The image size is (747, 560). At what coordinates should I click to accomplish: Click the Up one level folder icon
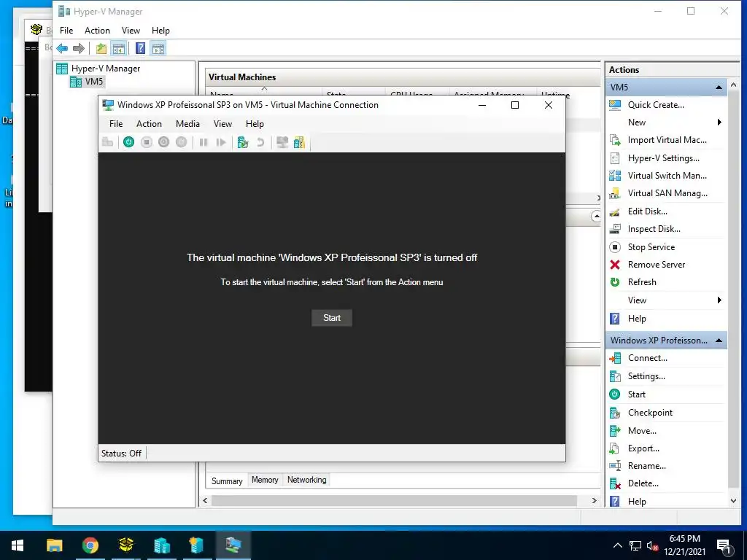[x=101, y=48]
